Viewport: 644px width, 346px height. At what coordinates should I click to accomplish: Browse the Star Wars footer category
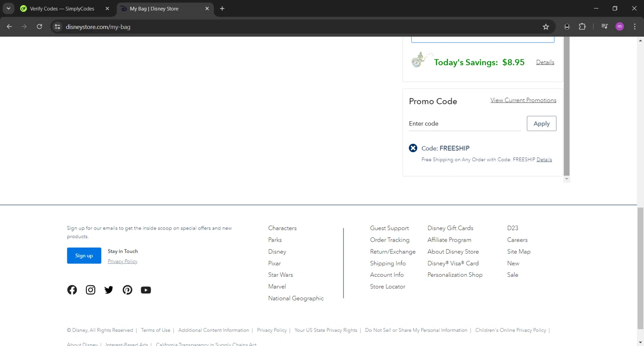280,275
